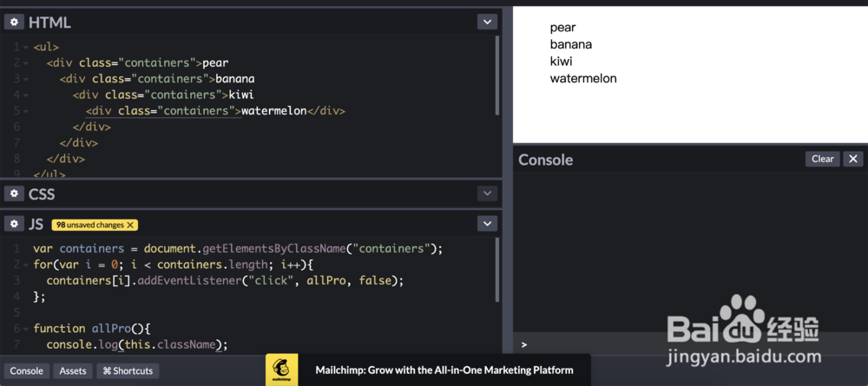Viewport: 868px width, 386px height.
Task: Fold the allPro function on JS line 6
Action: coord(26,329)
